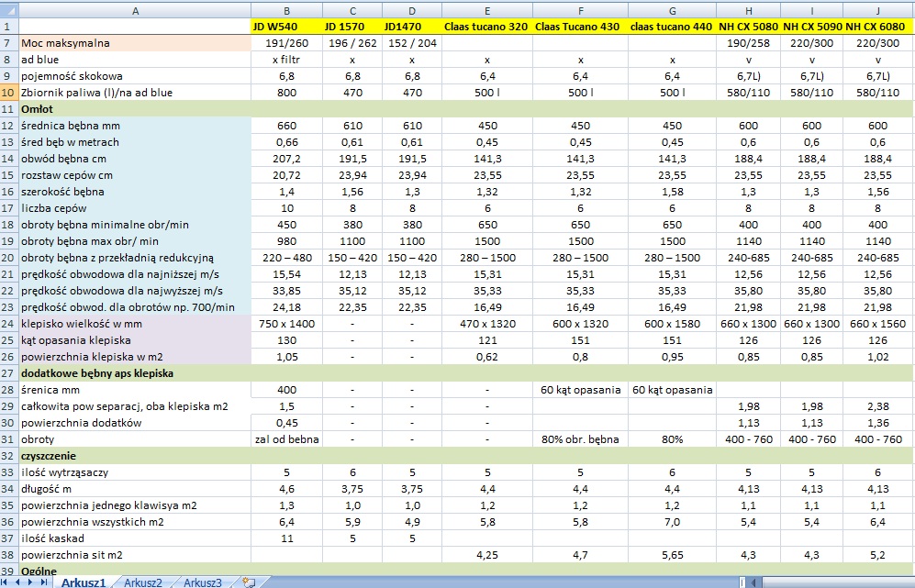Click the 'Claas Tucano 430' header cell

[x=580, y=27]
